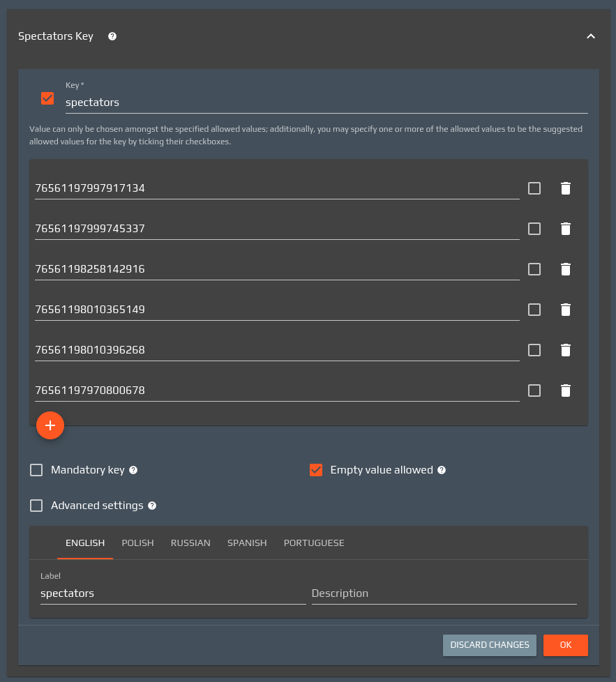Delete value 76561197997917134 with trash icon
Viewport: 616px width, 682px height.
pyautogui.click(x=566, y=188)
